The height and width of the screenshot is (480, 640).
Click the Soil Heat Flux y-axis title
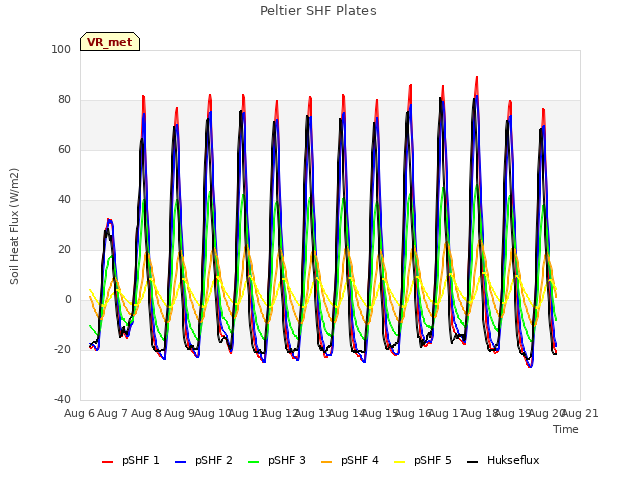(x=14, y=226)
